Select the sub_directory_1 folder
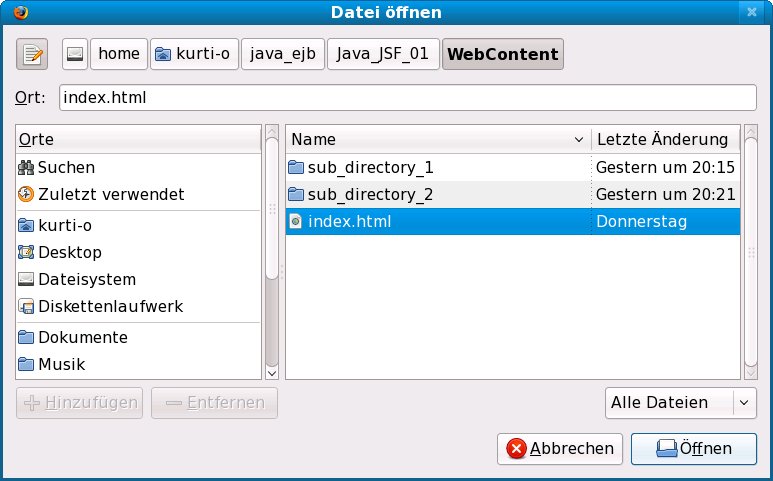This screenshot has height=481, width=773. point(370,167)
